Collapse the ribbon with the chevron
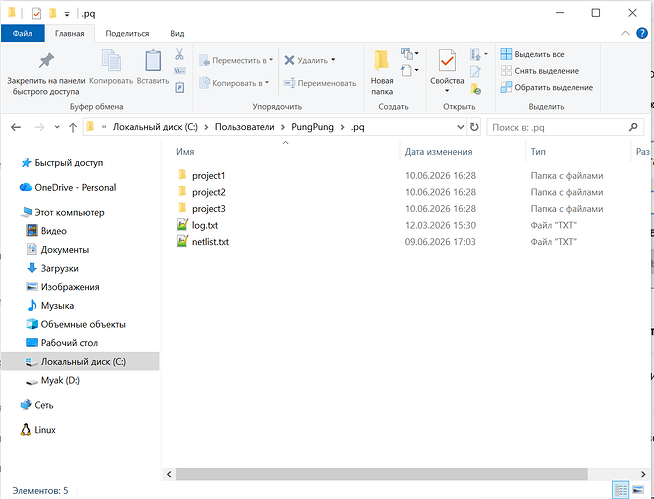The width and height of the screenshot is (654, 499). (625, 33)
